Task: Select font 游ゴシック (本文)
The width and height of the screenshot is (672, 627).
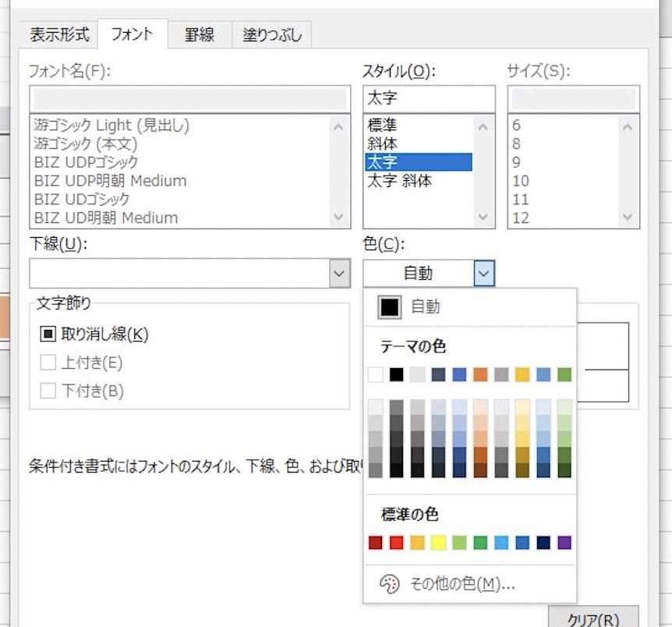Action: tap(85, 143)
